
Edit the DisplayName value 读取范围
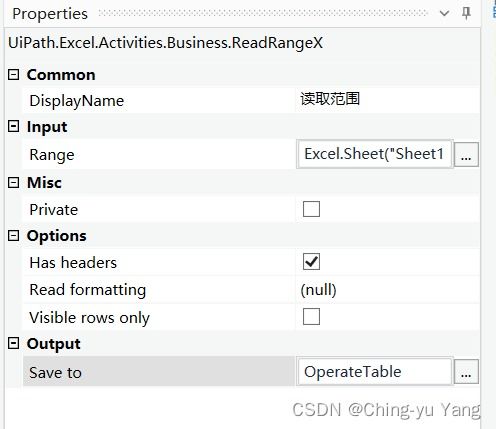point(330,99)
